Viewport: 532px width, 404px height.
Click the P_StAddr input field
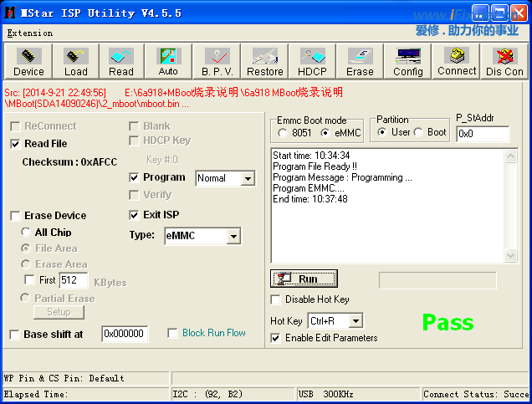(x=482, y=134)
